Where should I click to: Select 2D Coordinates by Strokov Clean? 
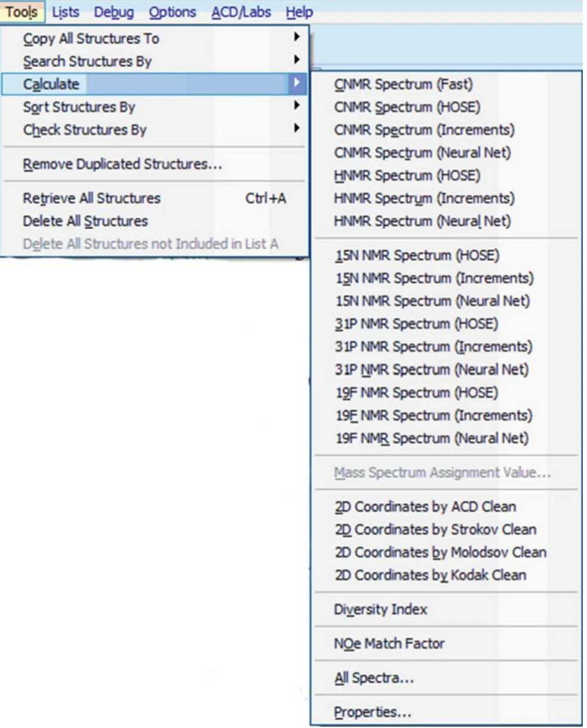[x=445, y=530]
